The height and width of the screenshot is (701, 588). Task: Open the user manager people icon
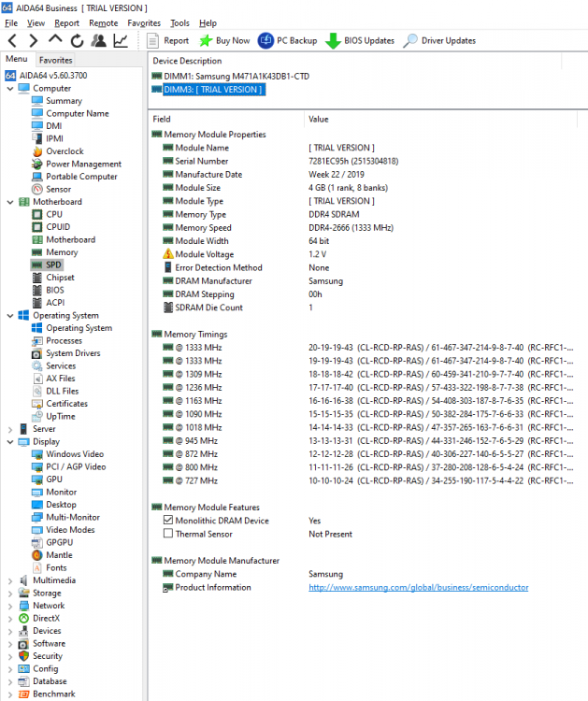[99, 41]
